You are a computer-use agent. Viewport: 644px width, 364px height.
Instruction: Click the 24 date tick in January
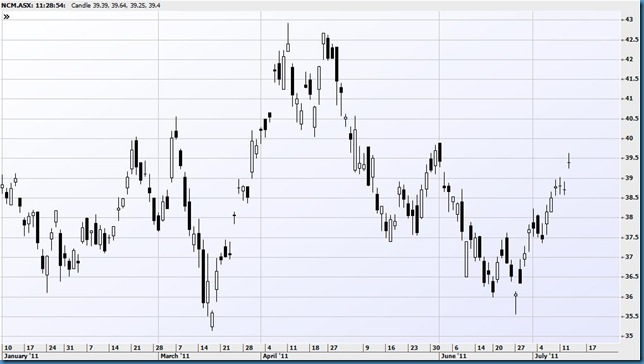point(53,348)
